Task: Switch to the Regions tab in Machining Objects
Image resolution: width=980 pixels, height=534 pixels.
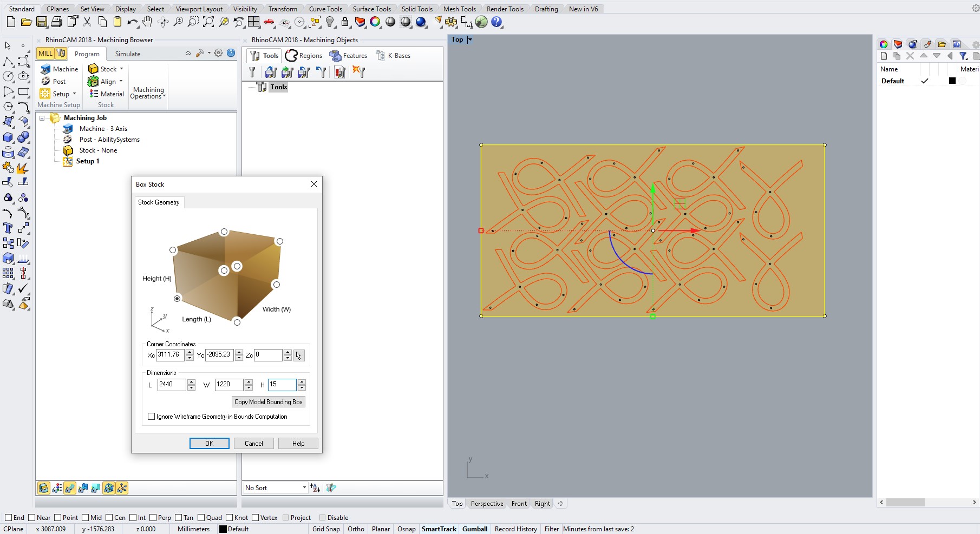Action: click(304, 55)
